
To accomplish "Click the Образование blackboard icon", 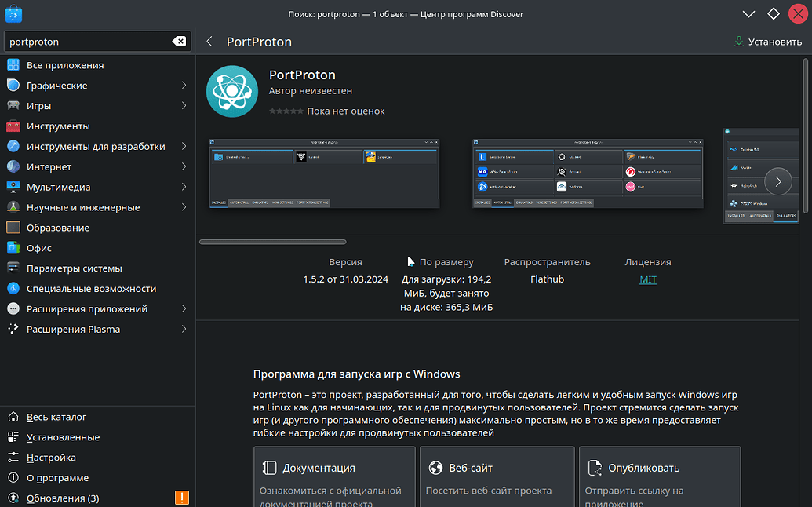I will [13, 228].
